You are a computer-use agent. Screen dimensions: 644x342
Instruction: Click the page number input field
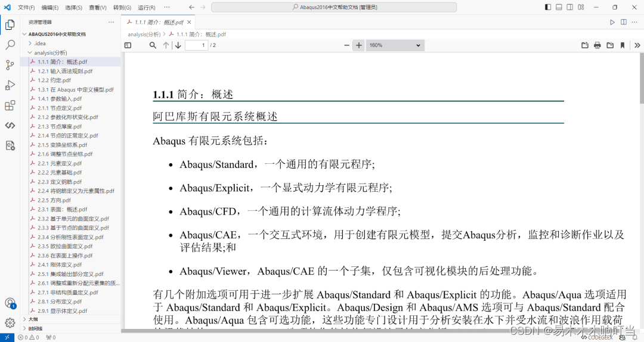click(x=196, y=45)
